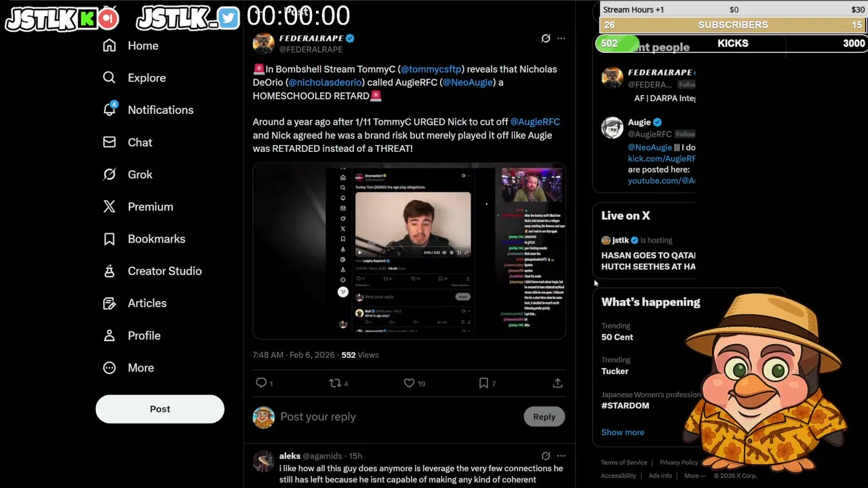Open the jstlk live broadcast card
The image size is (868, 488).
coord(648,253)
